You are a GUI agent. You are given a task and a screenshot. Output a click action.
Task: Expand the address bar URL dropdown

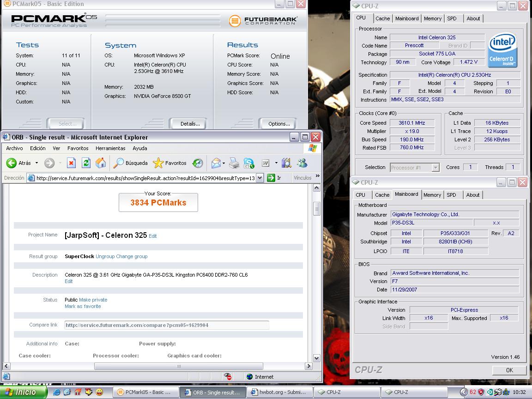click(x=260, y=178)
